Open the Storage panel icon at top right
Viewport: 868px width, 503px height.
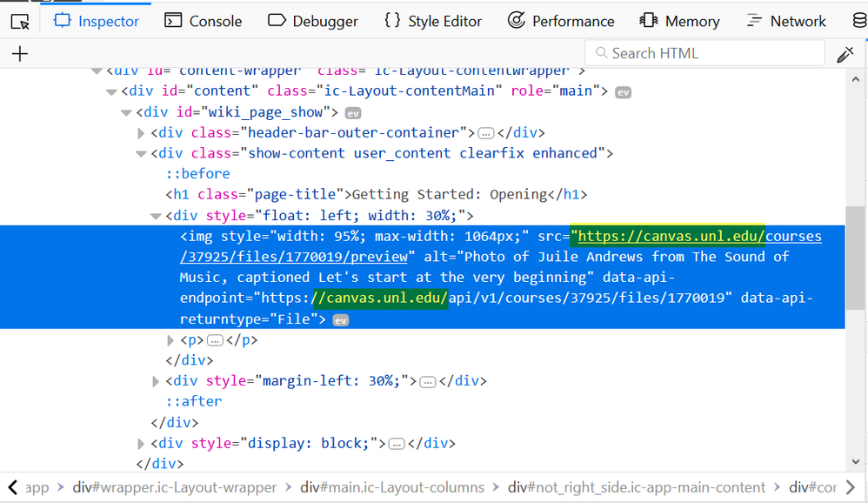[x=859, y=20]
